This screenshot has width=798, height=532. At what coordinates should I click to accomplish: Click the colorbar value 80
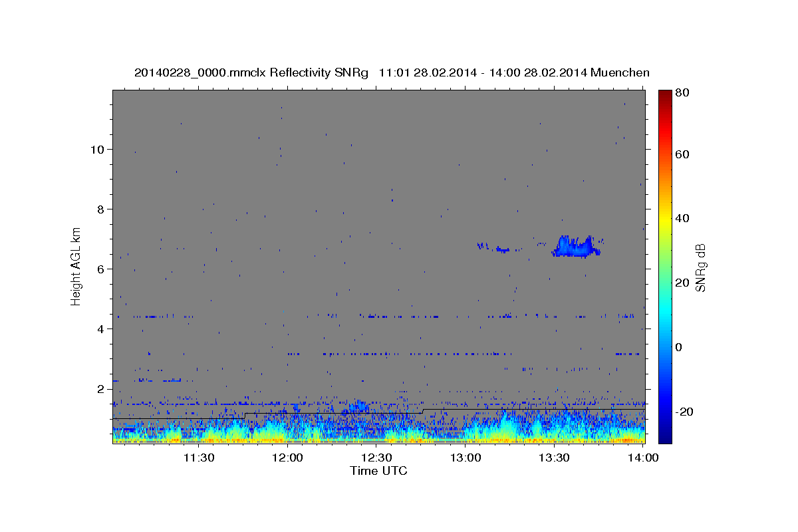pyautogui.click(x=682, y=93)
